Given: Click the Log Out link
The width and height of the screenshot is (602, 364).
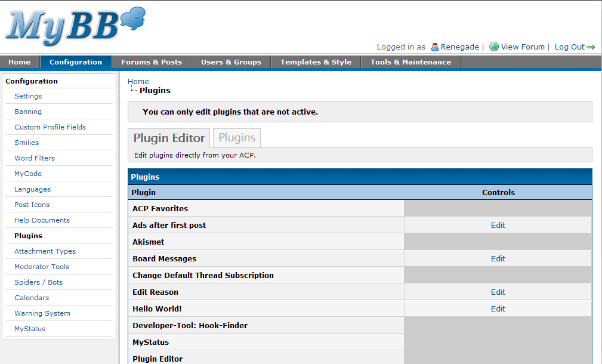Looking at the screenshot, I should 569,47.
